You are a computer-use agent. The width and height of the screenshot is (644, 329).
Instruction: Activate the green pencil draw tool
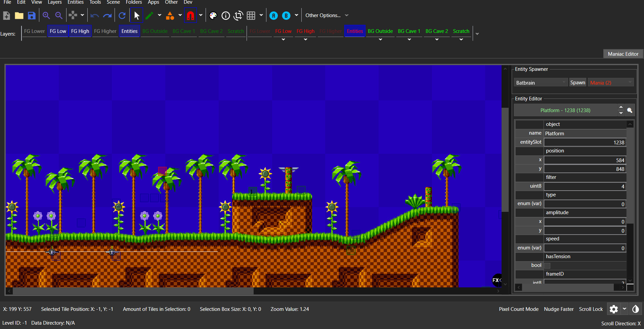pyautogui.click(x=149, y=15)
